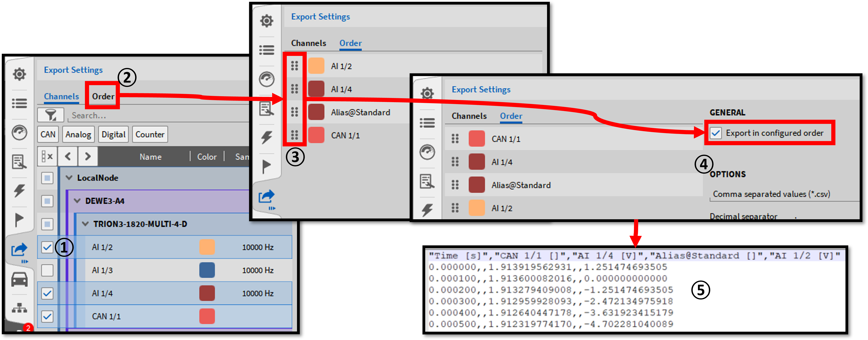Filter channels by Counter button
868x340 pixels.
[x=150, y=135]
